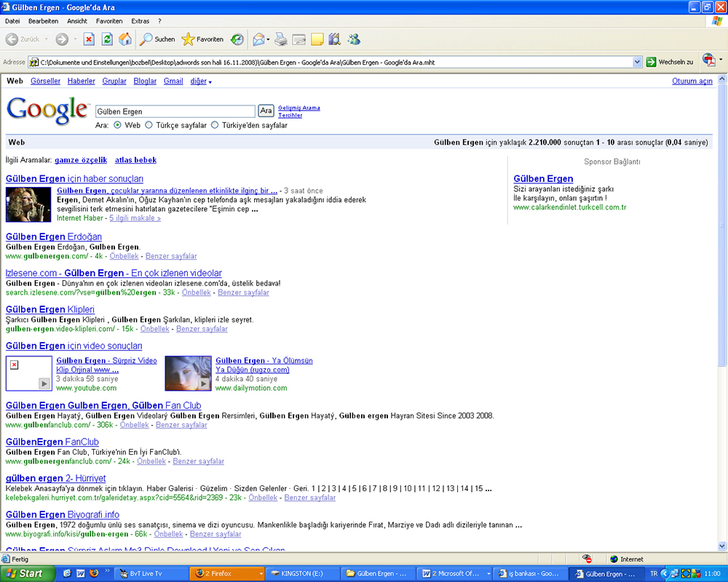The width and height of the screenshot is (728, 582).
Task: Expand the 2 Microsoft Office taskbar group
Action: point(488,574)
